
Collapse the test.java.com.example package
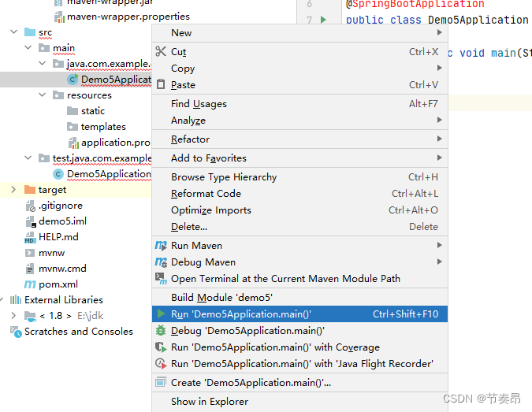(28, 158)
